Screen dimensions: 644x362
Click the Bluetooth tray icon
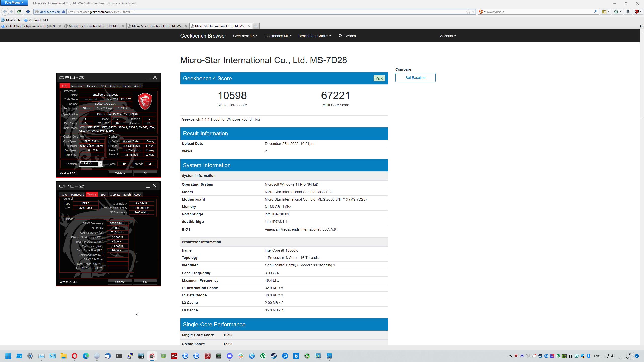click(x=588, y=356)
